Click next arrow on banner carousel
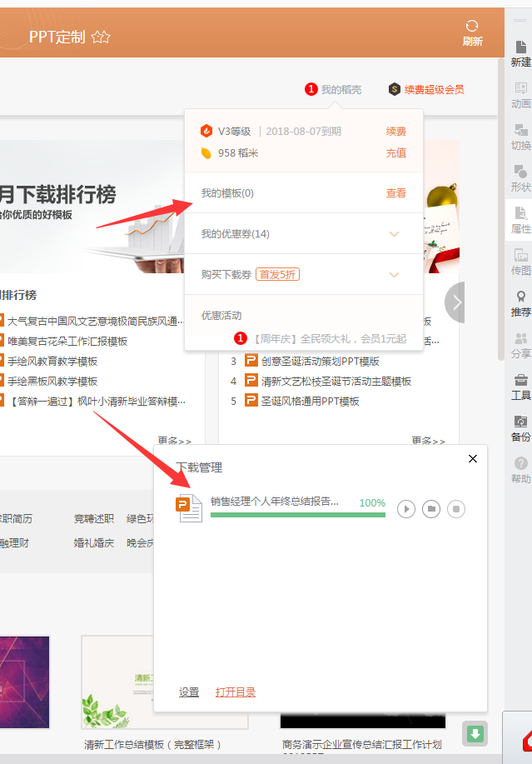 coord(455,302)
